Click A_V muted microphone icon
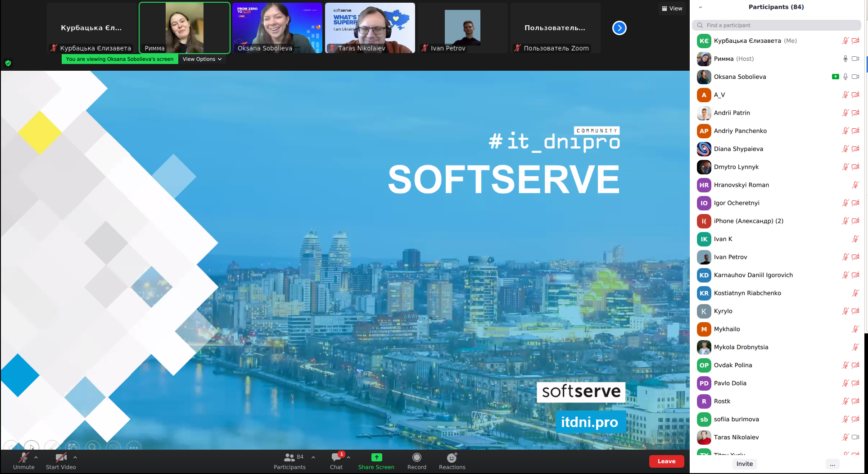Screen dimensions: 868x474 pos(845,95)
